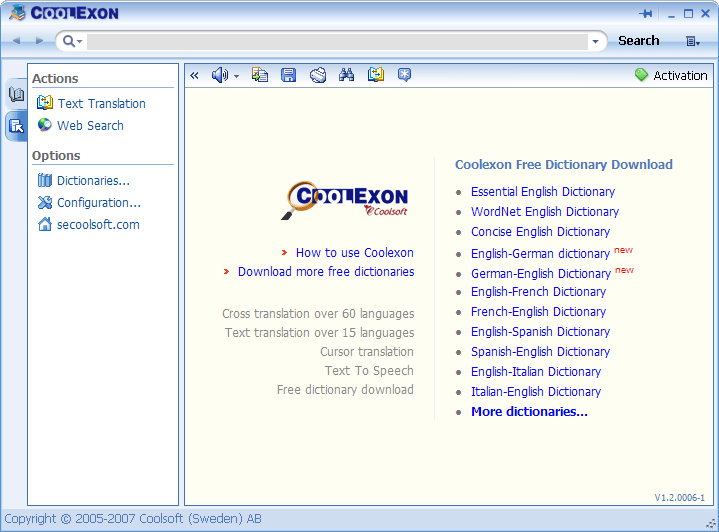Pin the window with the pushpin icon

[646, 14]
